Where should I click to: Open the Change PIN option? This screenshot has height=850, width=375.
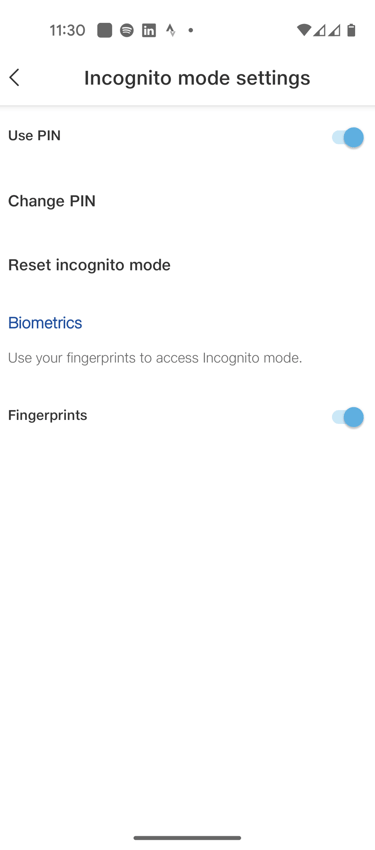coord(188,201)
